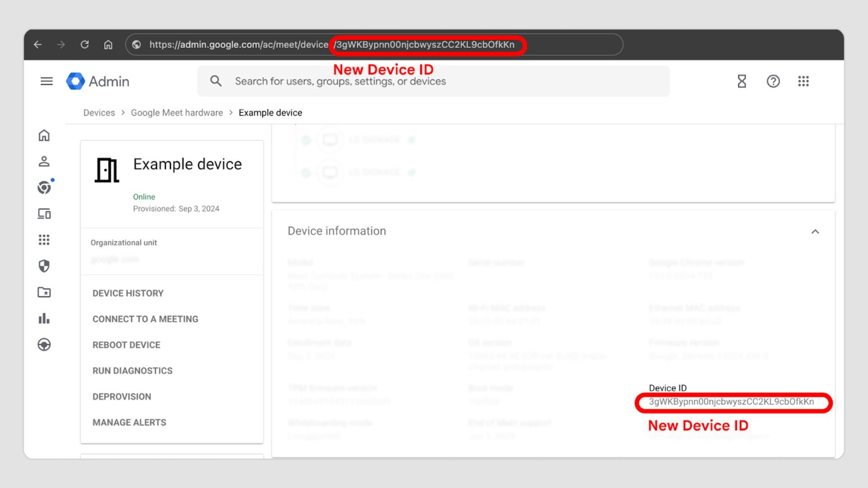Screen dimensions: 868x488
Task: Focus the search for users field
Action: tap(433, 81)
